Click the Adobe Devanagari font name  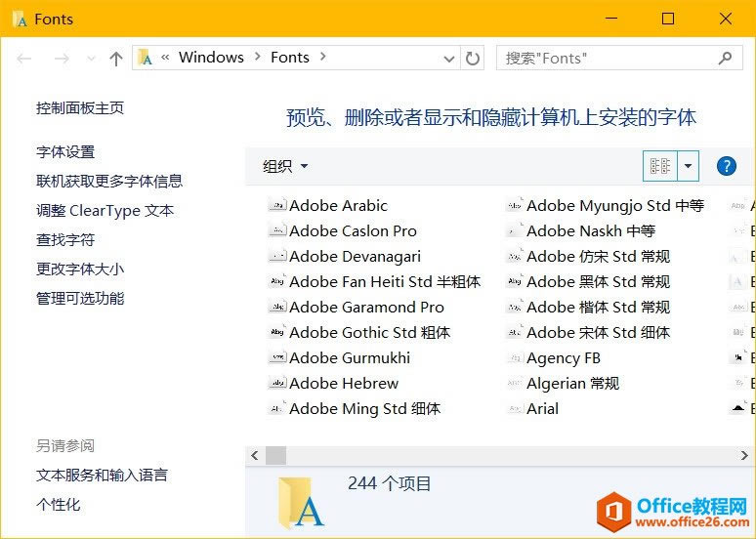coord(355,257)
